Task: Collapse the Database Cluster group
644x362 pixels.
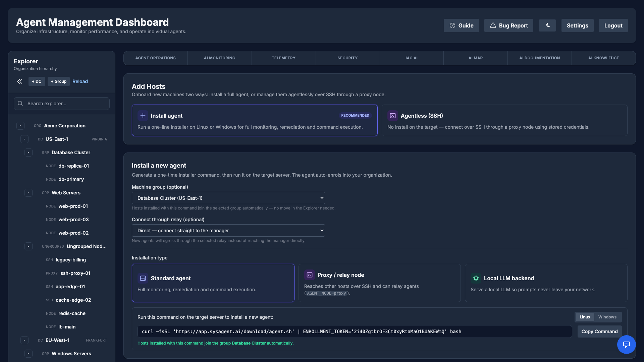Action: (29, 153)
